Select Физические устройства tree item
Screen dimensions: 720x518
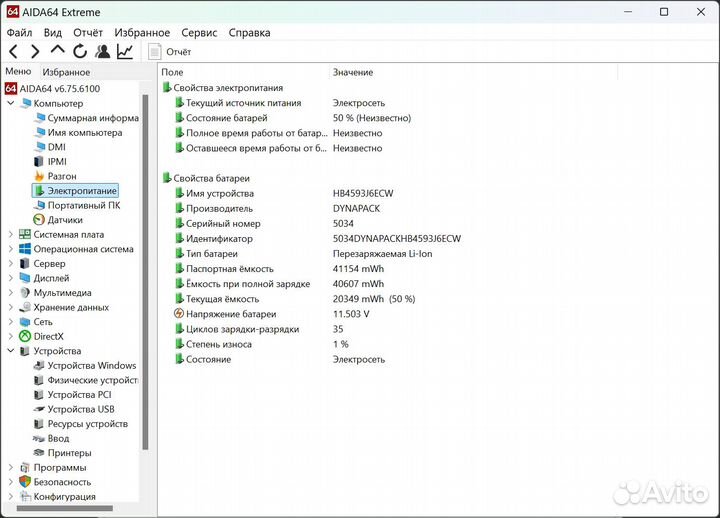86,380
